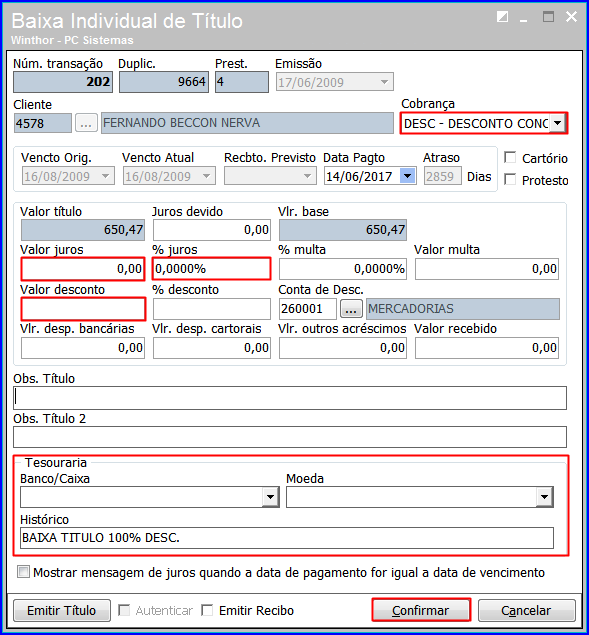
Task: Click the Histórico text field
Action: (x=287, y=538)
